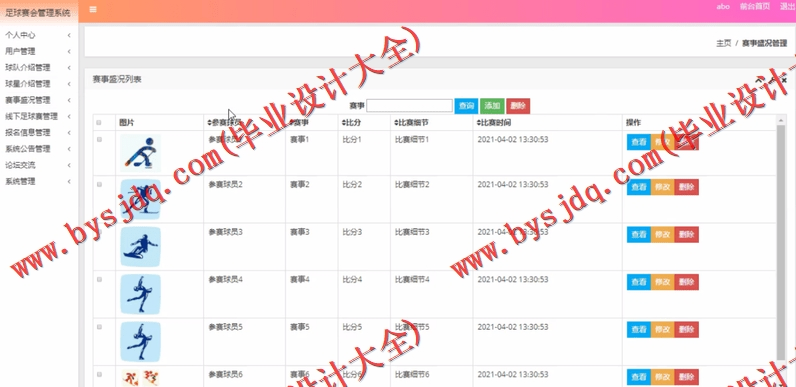Click 退出 to log out

(x=787, y=7)
